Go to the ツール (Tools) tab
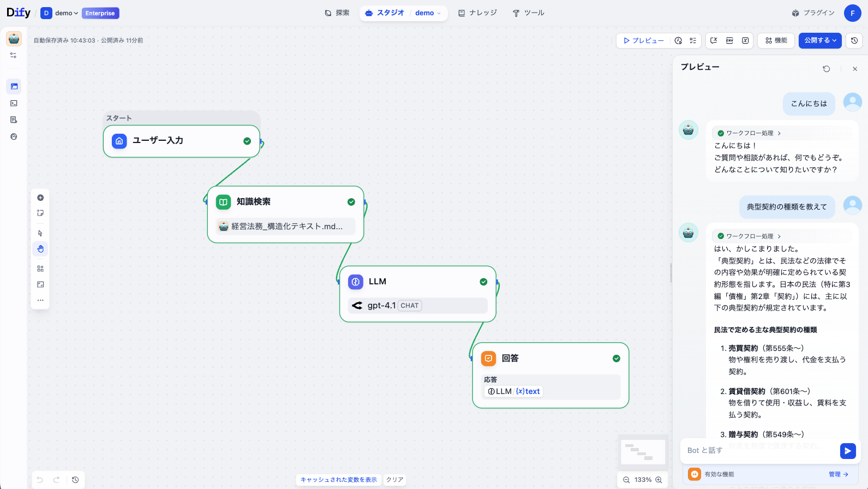 tap(528, 13)
